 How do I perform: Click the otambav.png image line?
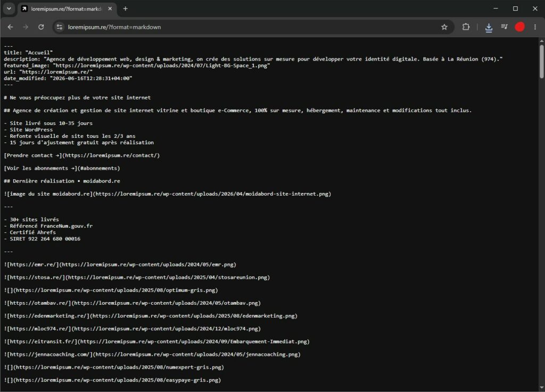point(132,303)
